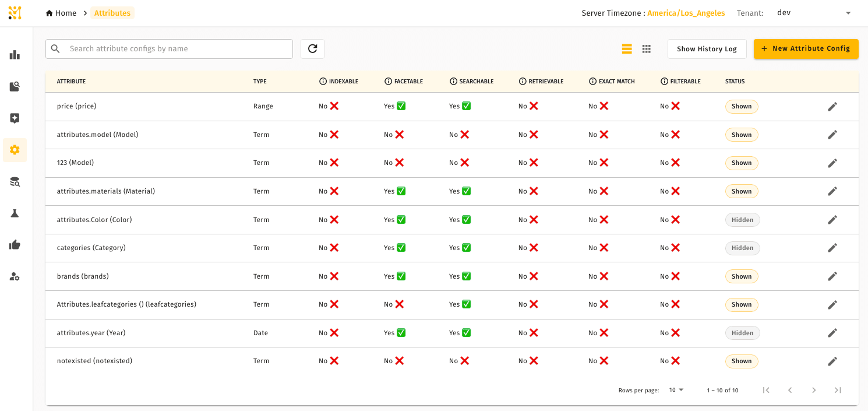Edit the Attributes.leafcategories row
Viewport: 868px width, 411px height.
click(x=832, y=304)
